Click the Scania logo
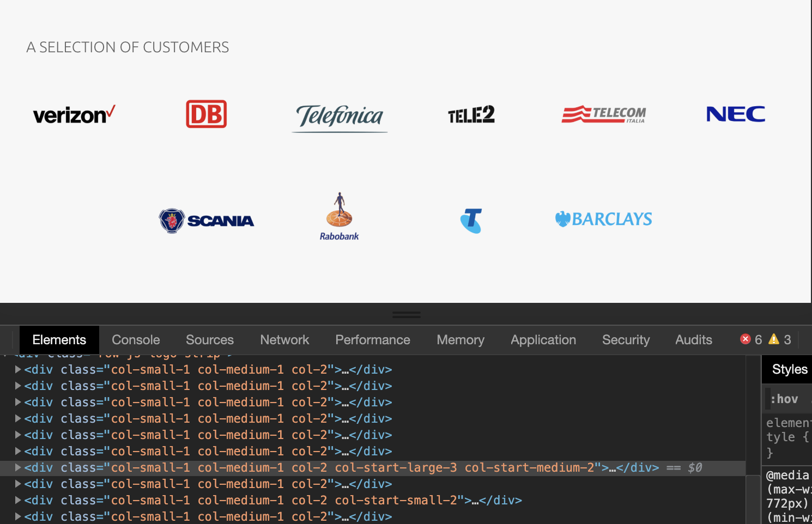The height and width of the screenshot is (524, 812). (x=206, y=220)
